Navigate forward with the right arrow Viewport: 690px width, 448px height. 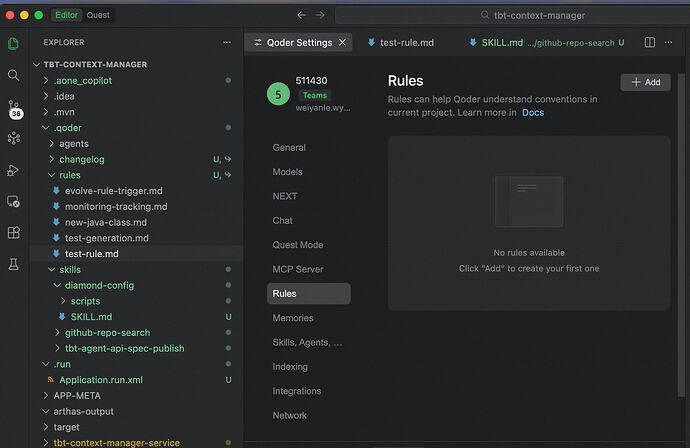pos(320,15)
